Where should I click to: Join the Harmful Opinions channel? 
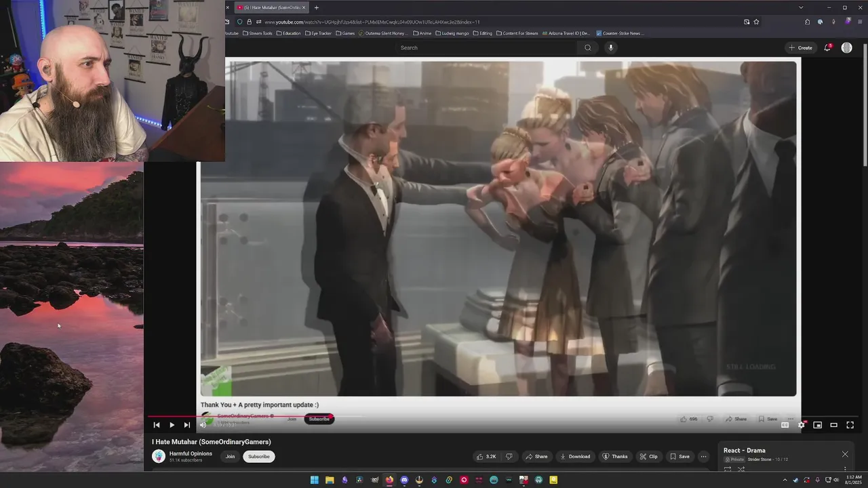231,456
